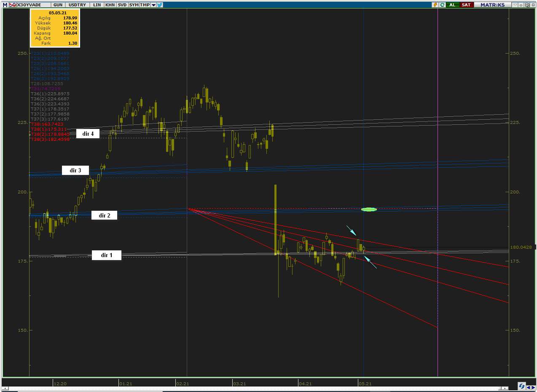
Task: Toggle the SVD toolbar button
Action: (x=122, y=5)
